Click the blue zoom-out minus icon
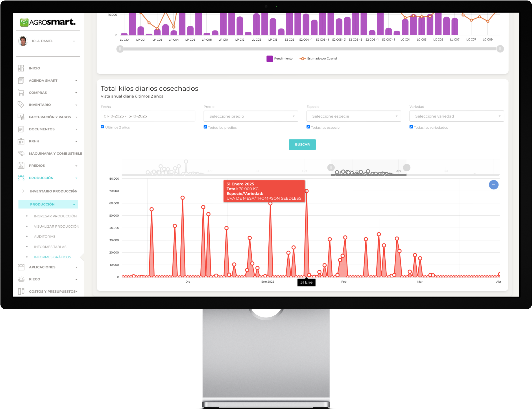 click(494, 184)
